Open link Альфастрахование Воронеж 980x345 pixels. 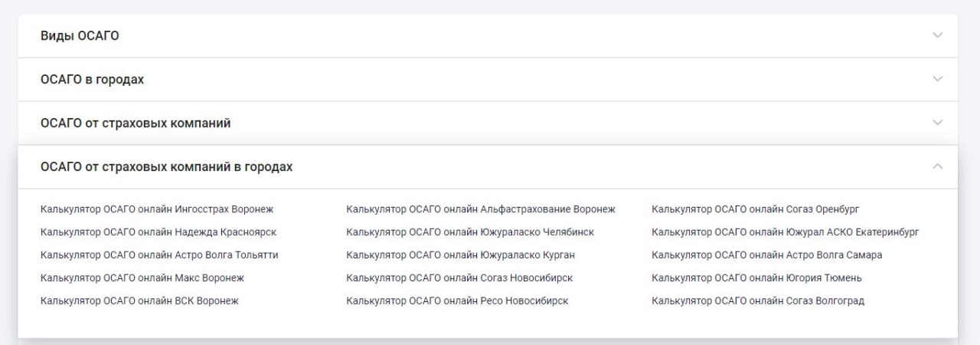(x=481, y=209)
